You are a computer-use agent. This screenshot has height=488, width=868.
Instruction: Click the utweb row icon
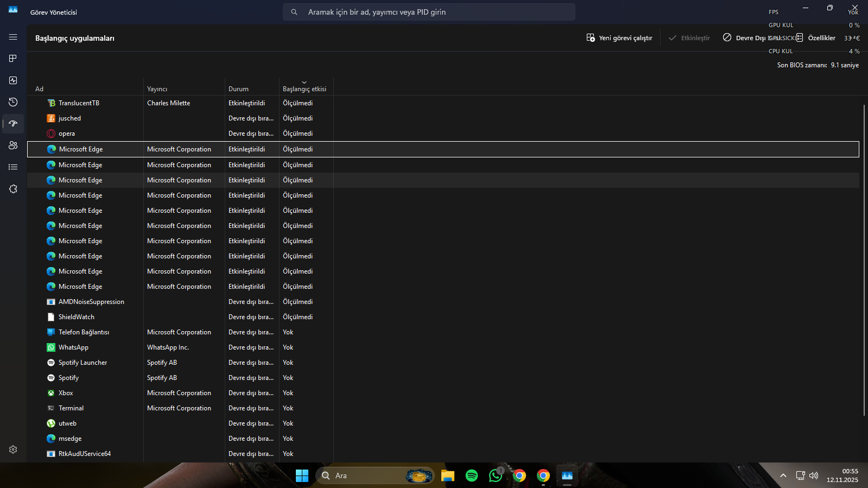[x=51, y=423]
